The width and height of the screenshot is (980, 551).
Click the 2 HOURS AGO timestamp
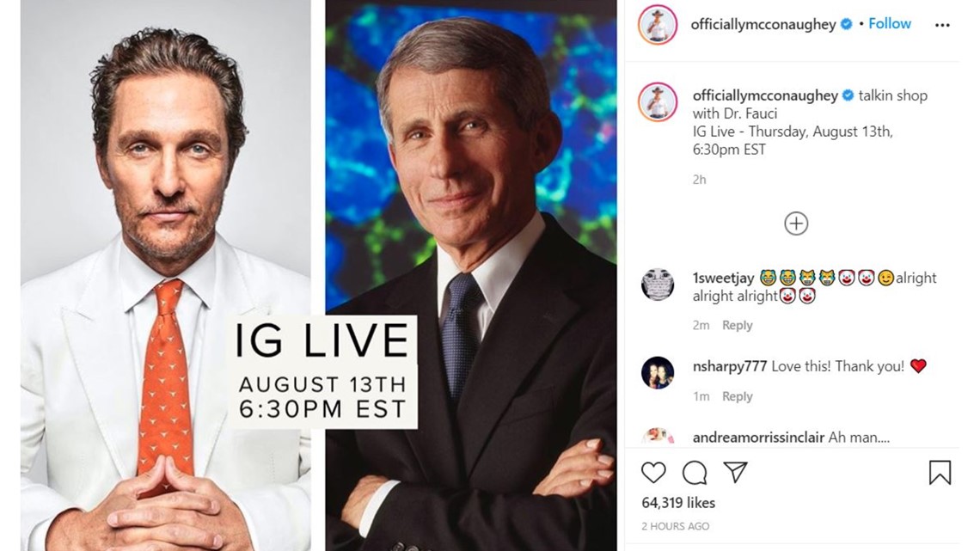[675, 526]
